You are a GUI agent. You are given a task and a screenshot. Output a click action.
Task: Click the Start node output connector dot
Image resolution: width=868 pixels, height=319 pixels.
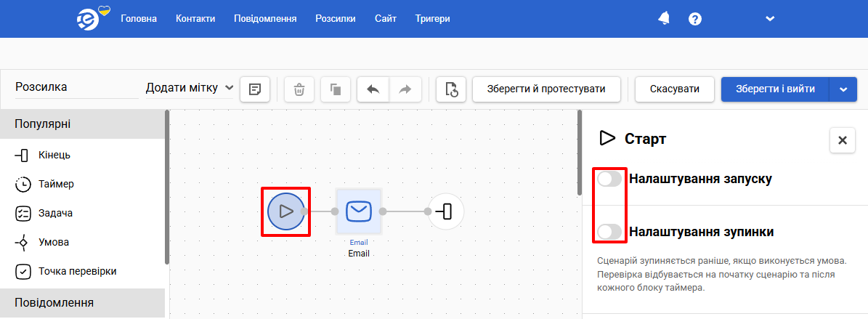(304, 211)
